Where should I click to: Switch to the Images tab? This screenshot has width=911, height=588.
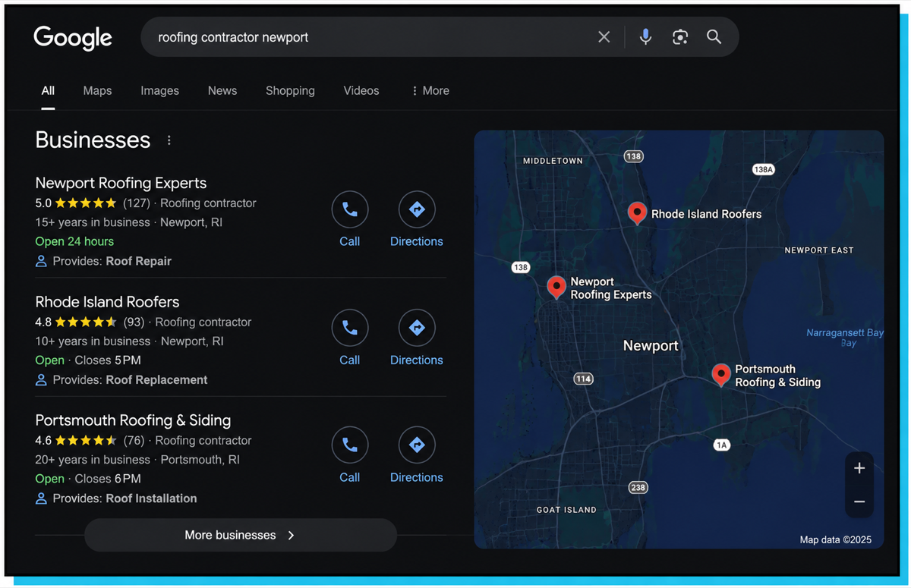[159, 90]
